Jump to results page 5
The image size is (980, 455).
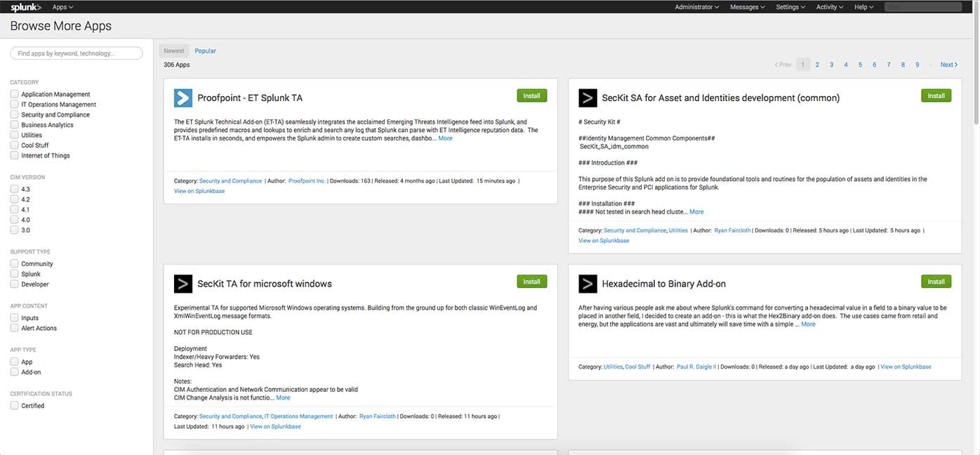860,65
